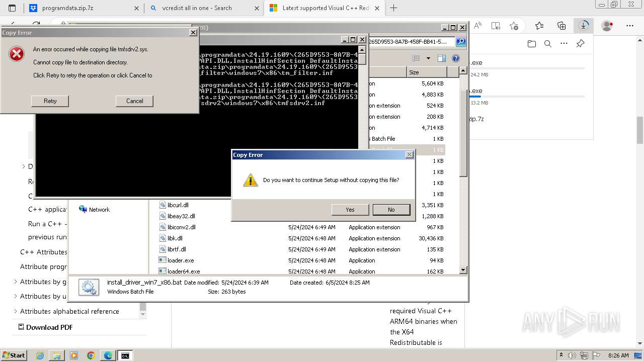Search downloads in the Downloads panel
The height and width of the screenshot is (362, 644).
click(548, 44)
